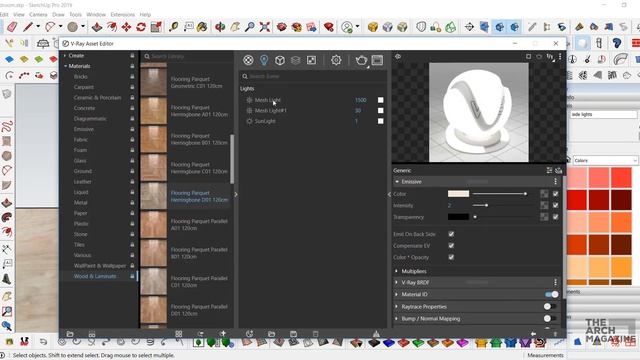Image resolution: width=640 pixels, height=360 pixels.
Task: Open Materials tab in Asset Editor
Action: [x=248, y=60]
